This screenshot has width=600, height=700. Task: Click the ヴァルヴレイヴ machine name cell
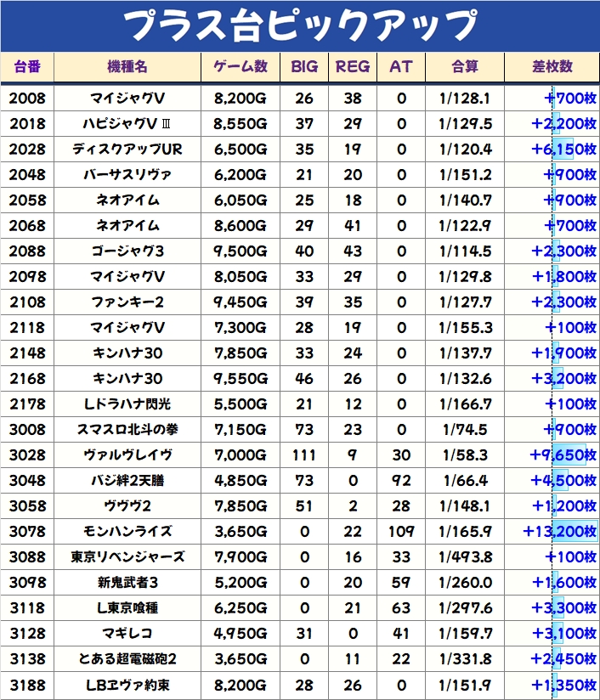pyautogui.click(x=127, y=455)
